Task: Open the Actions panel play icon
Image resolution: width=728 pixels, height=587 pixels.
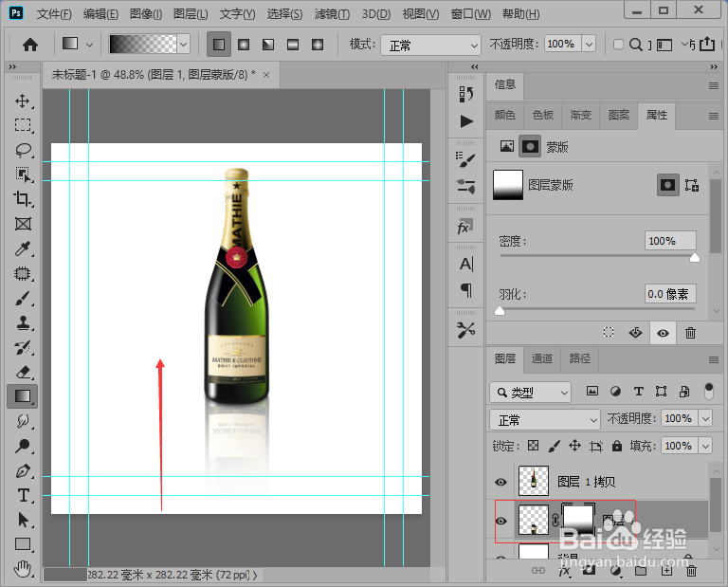Action: 466,121
